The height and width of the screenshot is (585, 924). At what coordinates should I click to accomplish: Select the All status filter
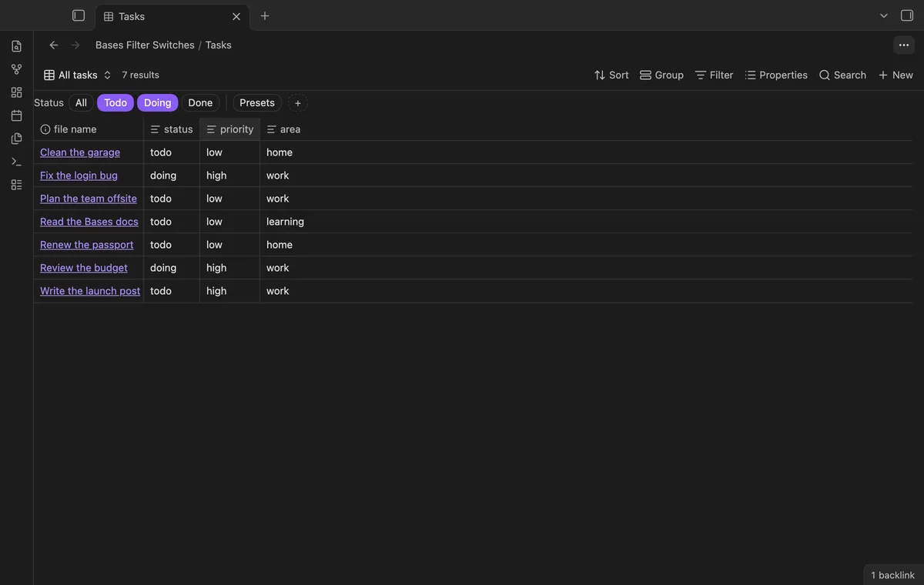click(81, 102)
